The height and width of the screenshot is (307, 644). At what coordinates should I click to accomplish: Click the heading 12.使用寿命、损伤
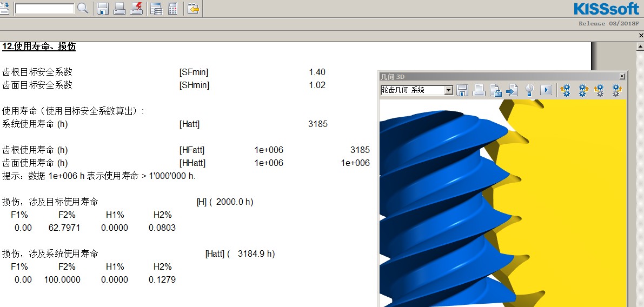pos(39,46)
